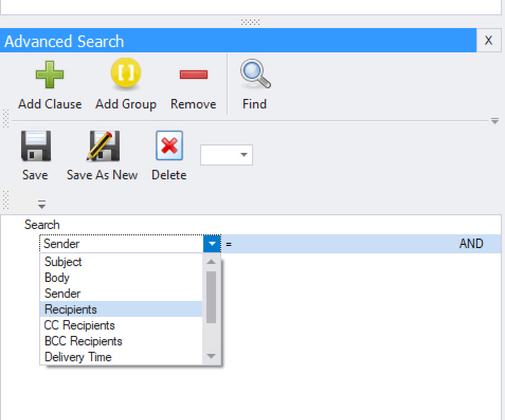Image resolution: width=505 pixels, height=420 pixels.
Task: Click the red X Delete icon
Action: [x=169, y=145]
